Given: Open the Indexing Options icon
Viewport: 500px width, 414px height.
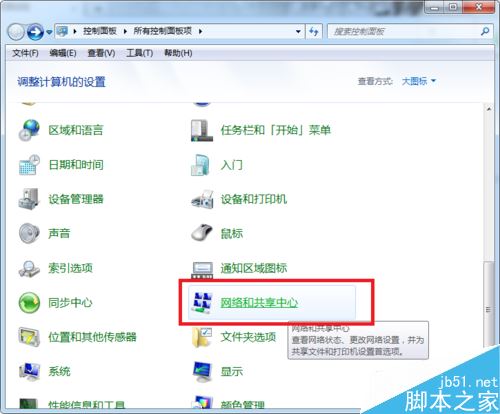Looking at the screenshot, I should click(x=29, y=268).
